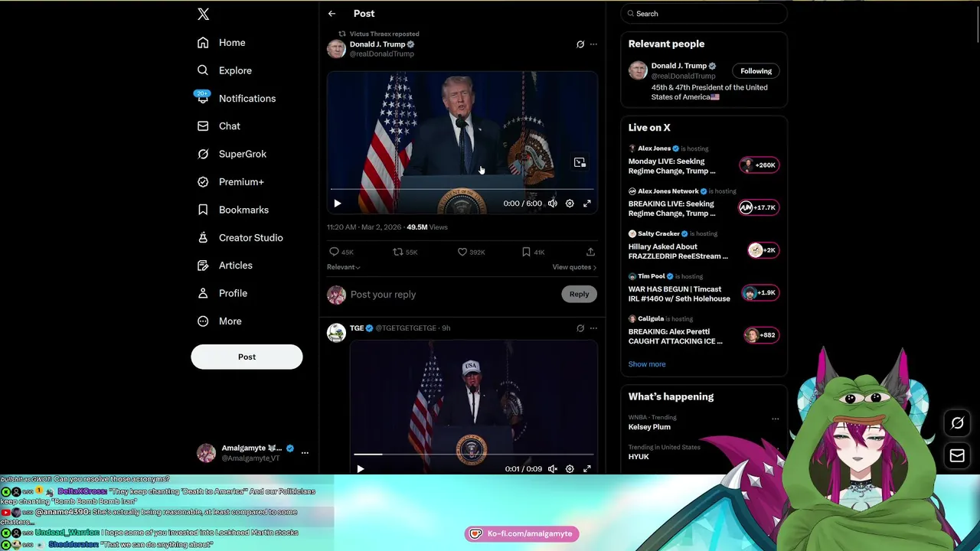
Task: Mute the TGE video audio
Action: [552, 469]
